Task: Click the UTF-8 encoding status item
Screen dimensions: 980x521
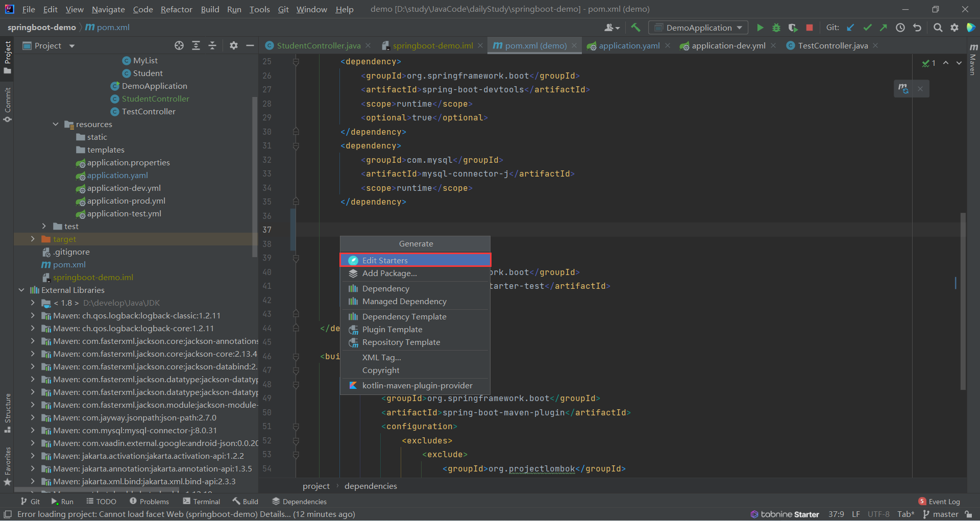Action: click(878, 514)
